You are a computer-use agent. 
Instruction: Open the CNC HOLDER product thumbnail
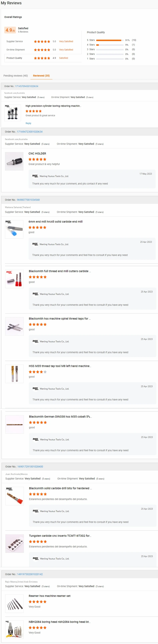[x=14, y=161]
